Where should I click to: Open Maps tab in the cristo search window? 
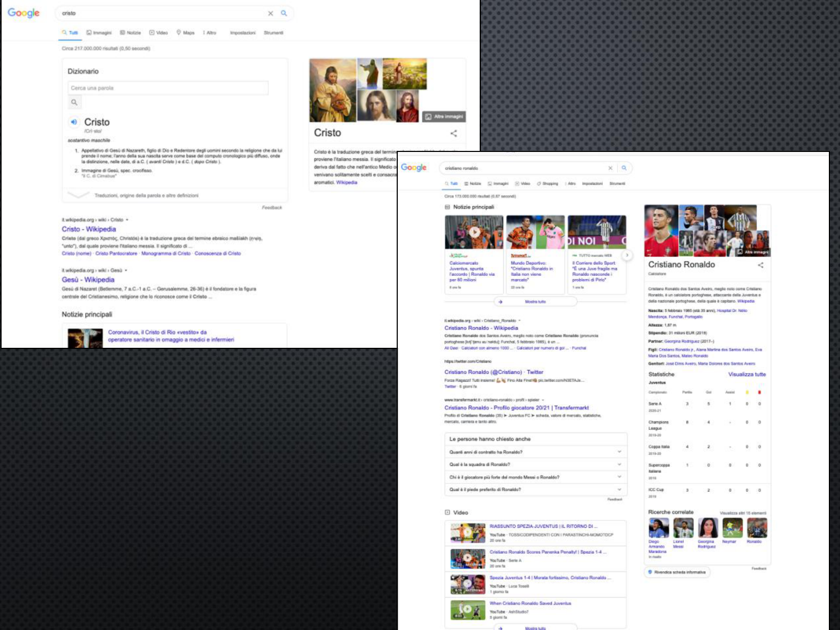click(185, 33)
